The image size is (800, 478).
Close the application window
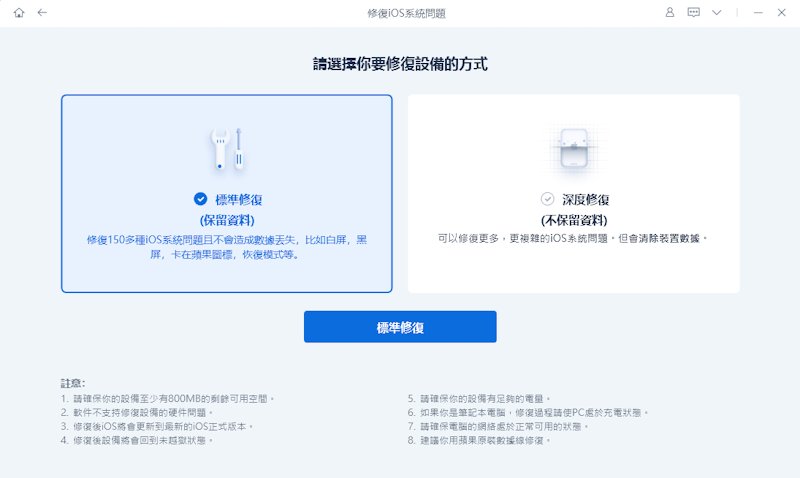(781, 13)
